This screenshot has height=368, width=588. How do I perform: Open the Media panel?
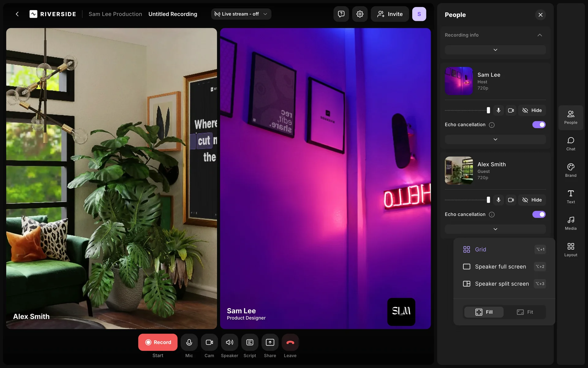point(571,223)
